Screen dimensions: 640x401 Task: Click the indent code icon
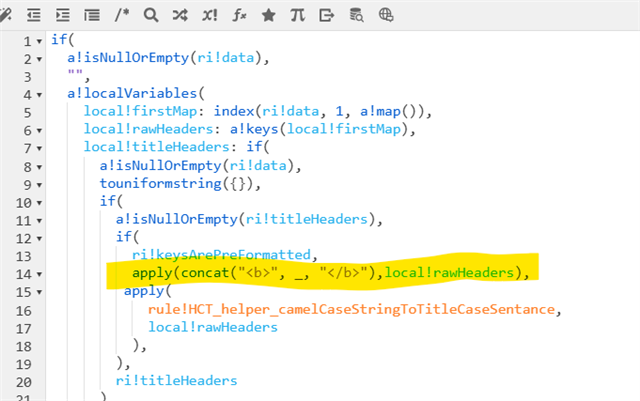(63, 15)
